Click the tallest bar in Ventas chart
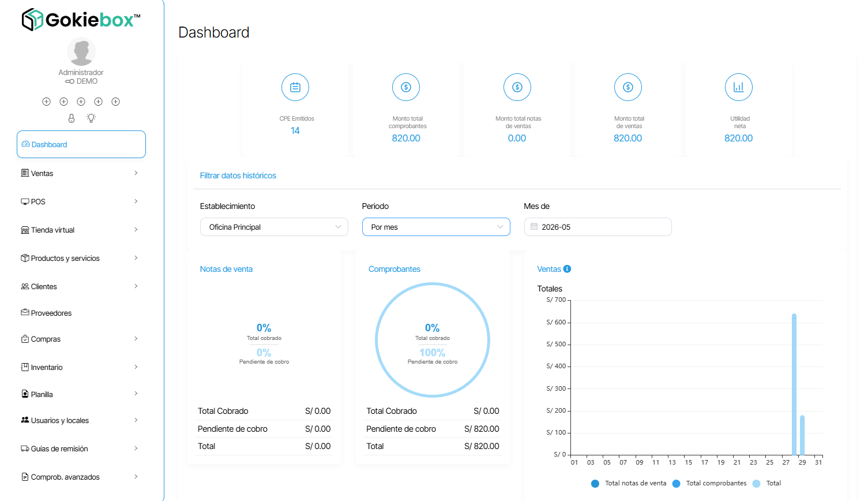The image size is (868, 501). (794, 384)
